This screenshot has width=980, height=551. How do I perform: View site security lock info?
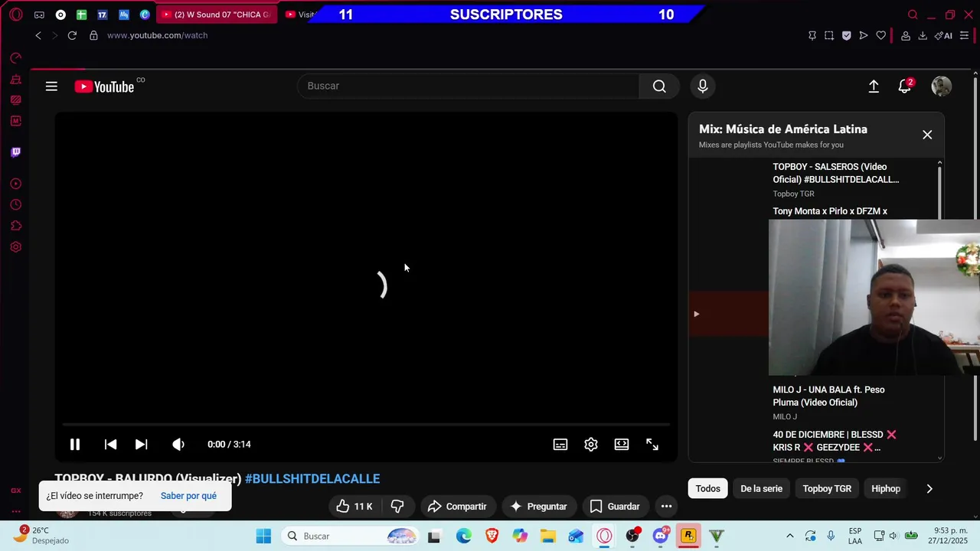tap(93, 35)
